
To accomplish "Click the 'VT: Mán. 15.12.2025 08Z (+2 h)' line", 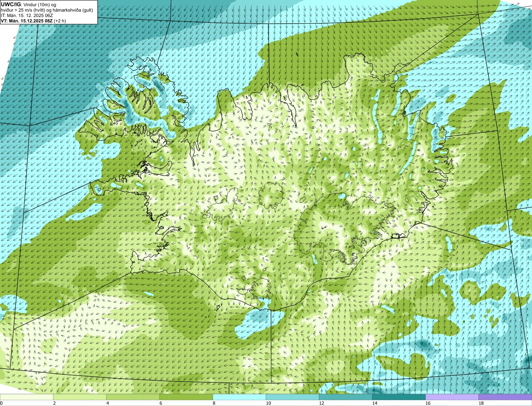I will [x=34, y=20].
